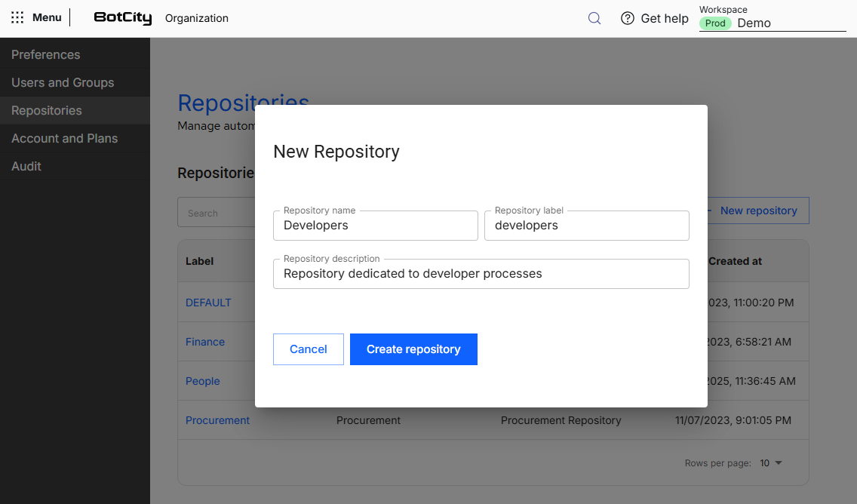
Task: Click the New repository button
Action: click(x=758, y=211)
